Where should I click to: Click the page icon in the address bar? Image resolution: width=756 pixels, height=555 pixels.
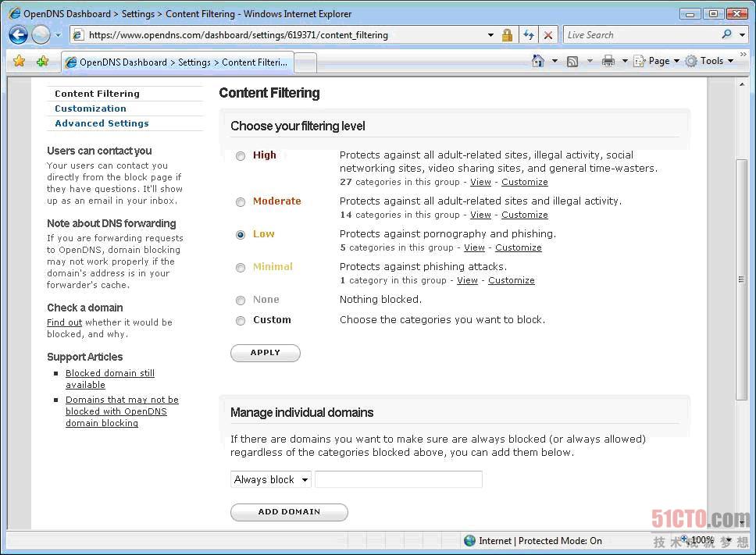coord(77,34)
